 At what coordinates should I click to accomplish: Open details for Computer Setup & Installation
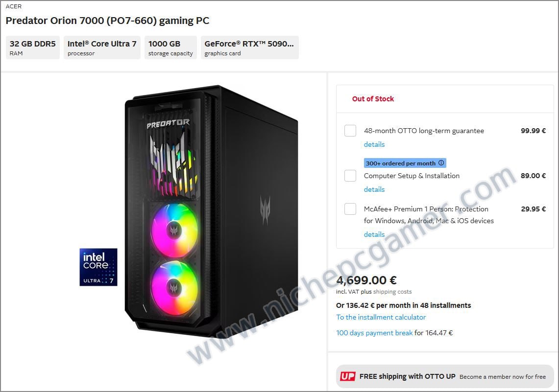pos(374,189)
